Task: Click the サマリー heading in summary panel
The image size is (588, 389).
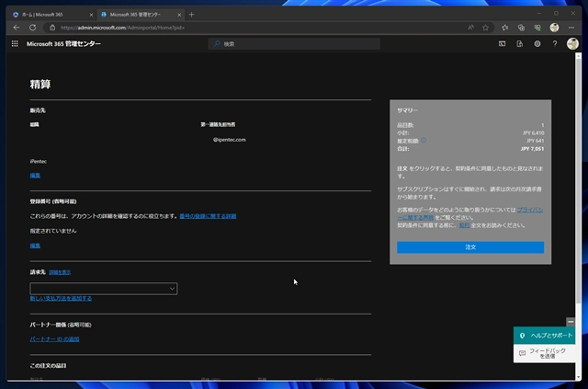Action: point(407,110)
